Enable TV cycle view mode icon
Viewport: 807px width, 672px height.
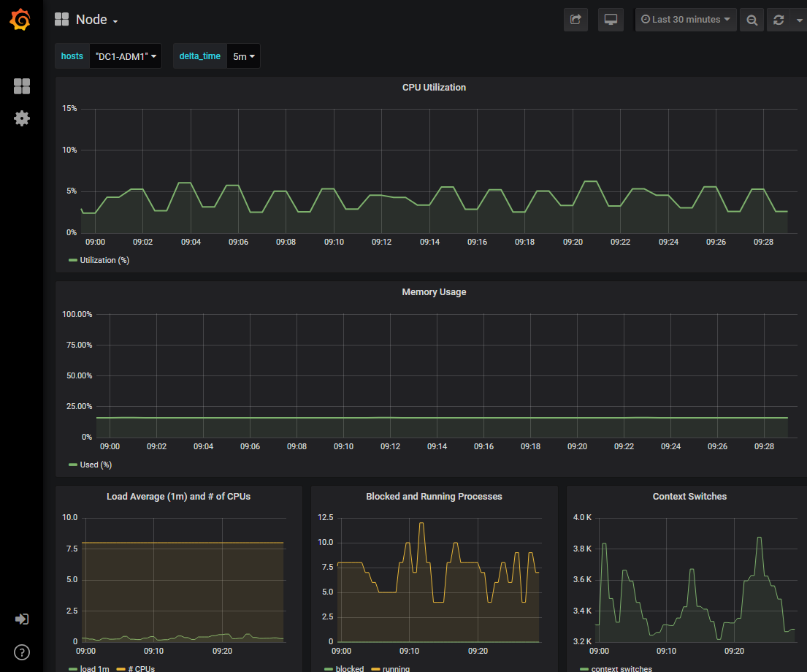(611, 20)
